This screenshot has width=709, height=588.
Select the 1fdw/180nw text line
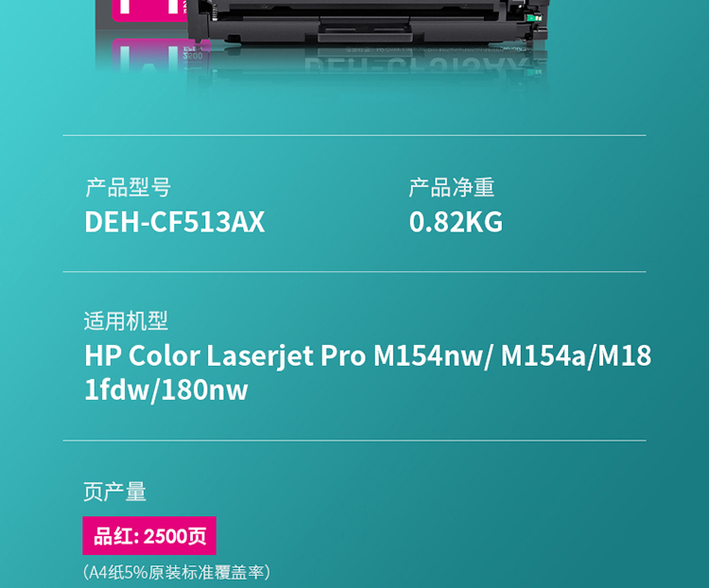(x=166, y=389)
